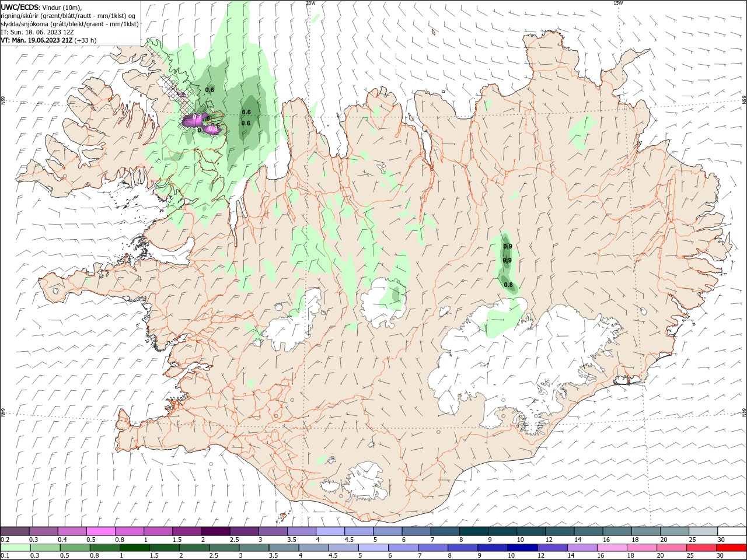Click the lower legend swatch starting at 0.5
747x560 pixels.
tap(75, 548)
